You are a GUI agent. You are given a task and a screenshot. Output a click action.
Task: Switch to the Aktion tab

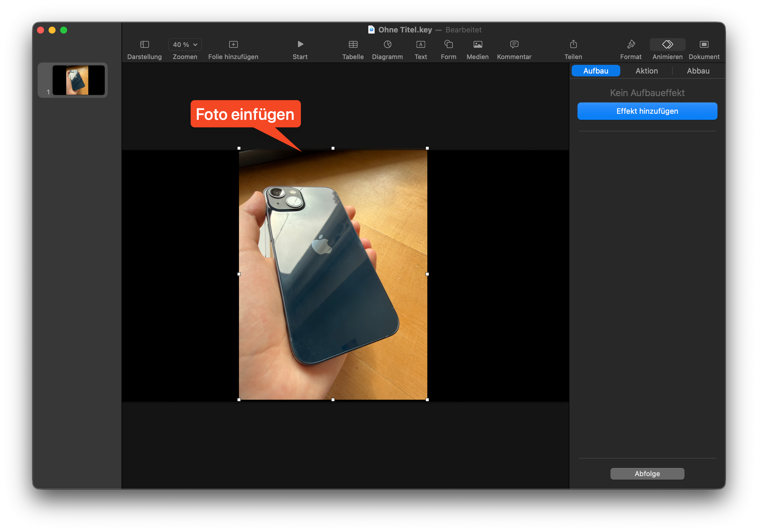[646, 71]
